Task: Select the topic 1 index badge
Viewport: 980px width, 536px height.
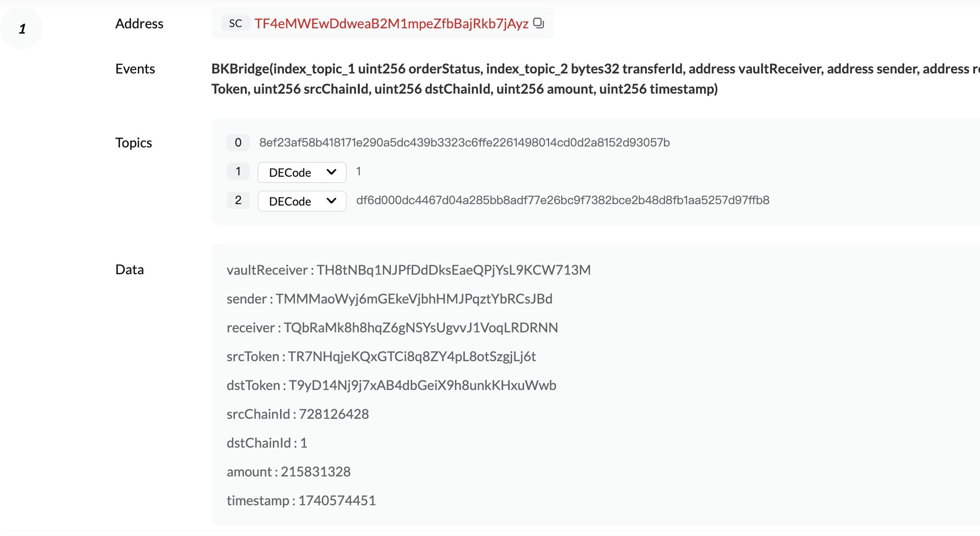Action: click(238, 171)
